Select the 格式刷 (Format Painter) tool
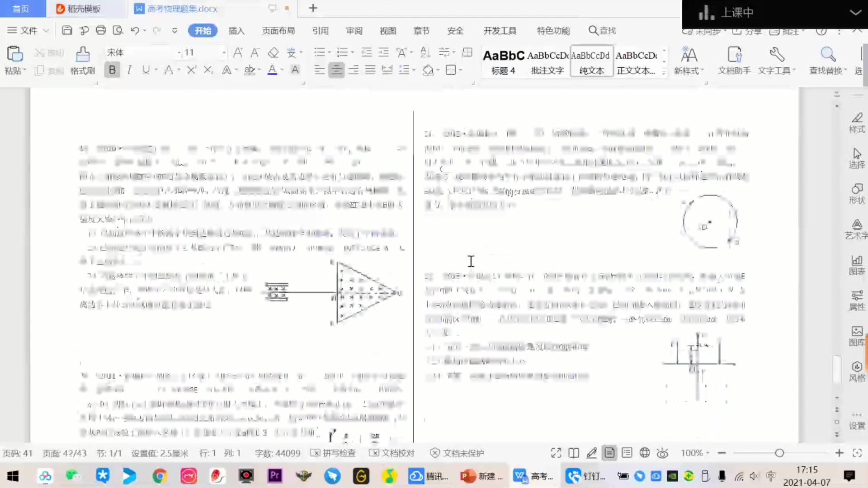Screen dimensions: 868x488 [83, 60]
